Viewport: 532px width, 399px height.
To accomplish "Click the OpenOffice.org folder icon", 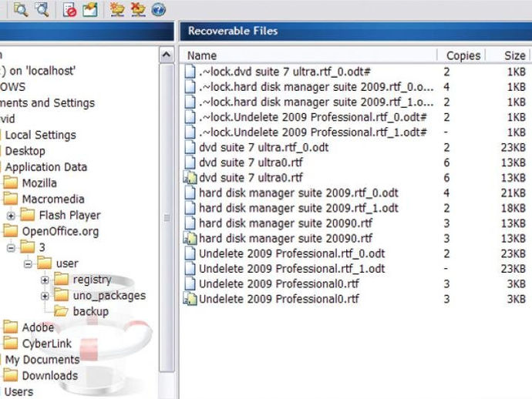I will pyautogui.click(x=11, y=230).
